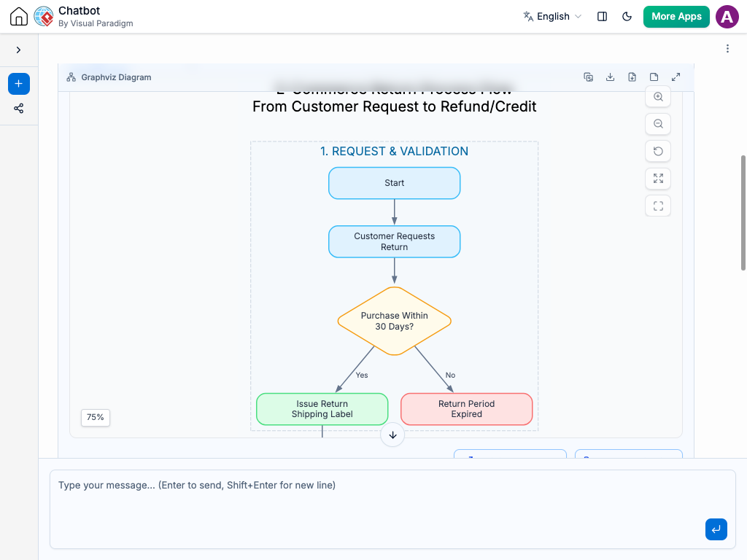Click the Graphviz Diagram label
Viewport: 747px width, 560px height.
point(116,77)
